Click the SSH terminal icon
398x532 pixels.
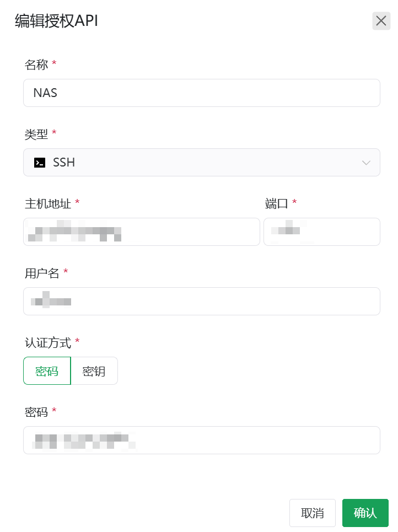pyautogui.click(x=40, y=163)
